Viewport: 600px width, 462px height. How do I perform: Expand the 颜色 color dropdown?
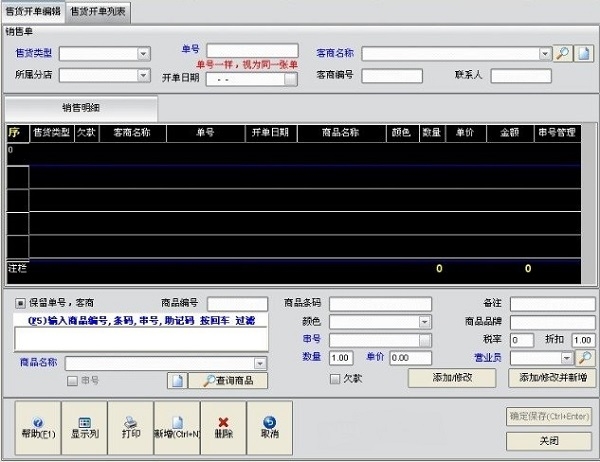tap(425, 322)
